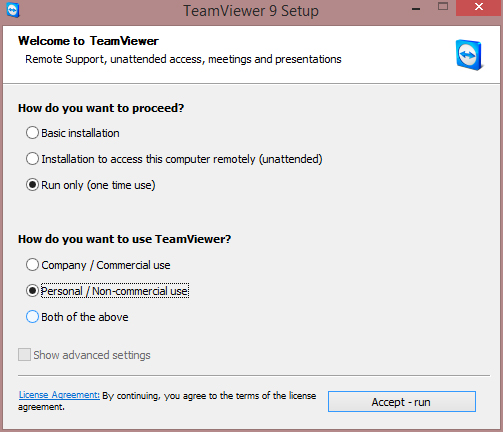Click the How do you want to proceed heading
This screenshot has height=432, width=503.
point(101,108)
